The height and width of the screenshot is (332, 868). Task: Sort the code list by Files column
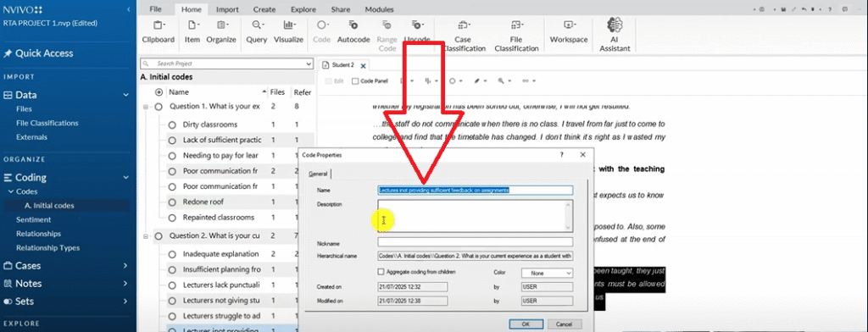click(276, 92)
